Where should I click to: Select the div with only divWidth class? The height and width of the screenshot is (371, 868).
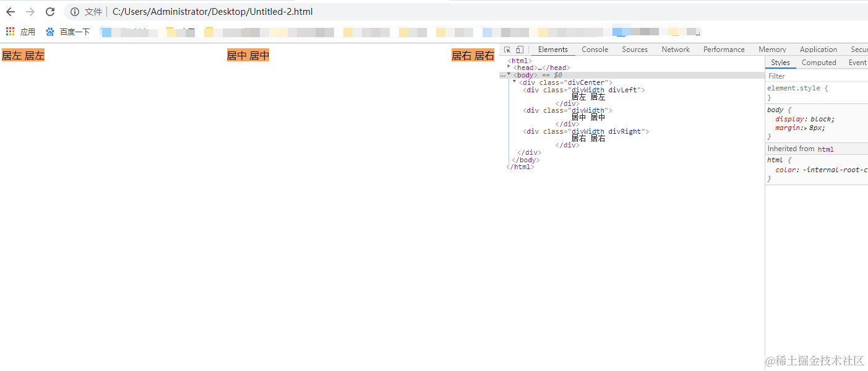(567, 110)
